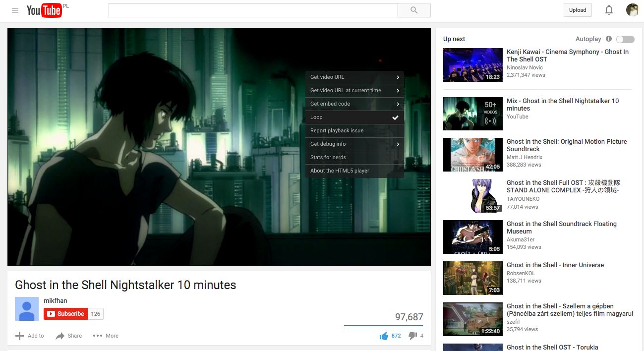
Task: Open the hamburger guide menu
Action: point(15,10)
